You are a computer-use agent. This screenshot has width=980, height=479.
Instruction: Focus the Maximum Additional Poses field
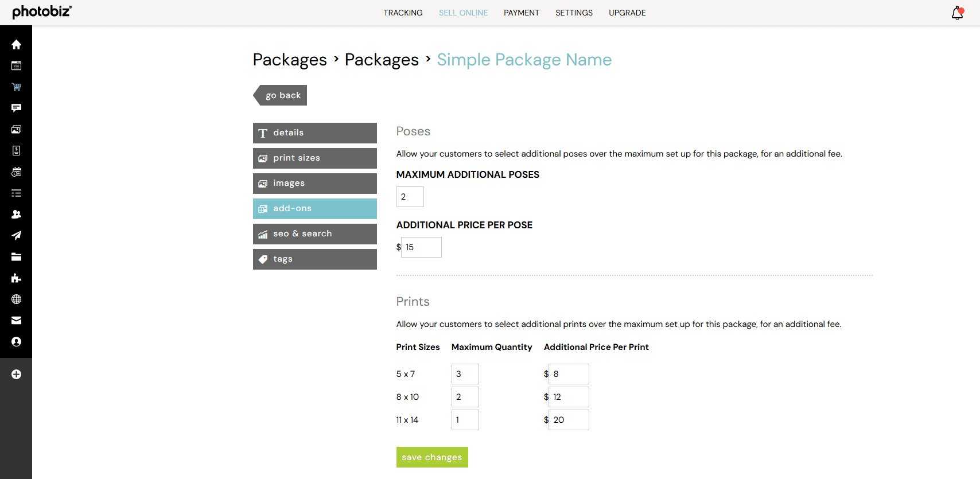pos(410,197)
